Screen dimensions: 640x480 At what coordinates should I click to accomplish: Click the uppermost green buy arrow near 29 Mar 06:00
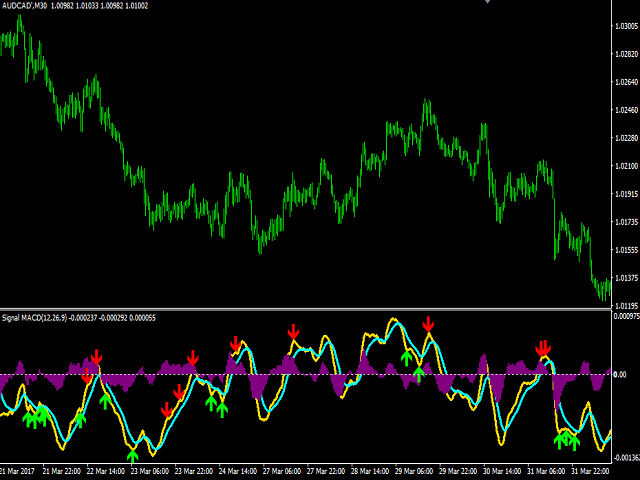406,355
